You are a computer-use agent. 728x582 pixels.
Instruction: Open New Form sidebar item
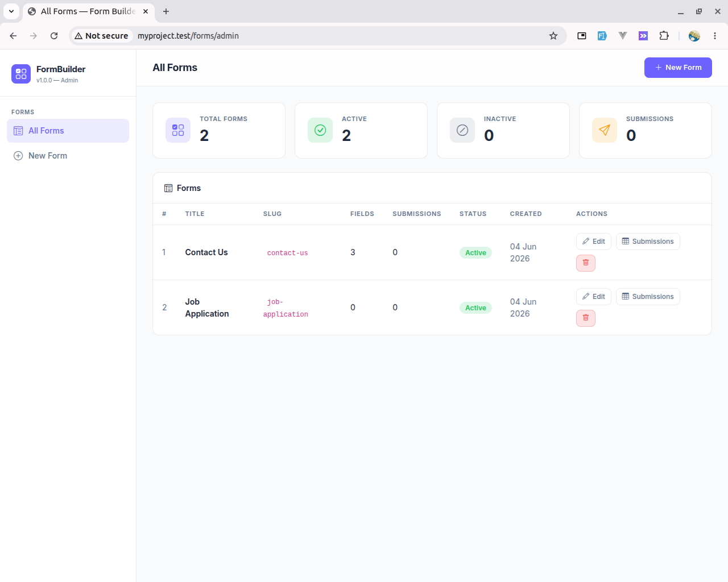pyautogui.click(x=68, y=156)
